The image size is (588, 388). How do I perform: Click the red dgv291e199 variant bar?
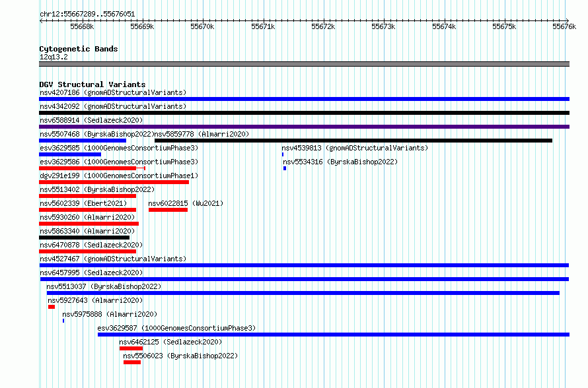114,182
